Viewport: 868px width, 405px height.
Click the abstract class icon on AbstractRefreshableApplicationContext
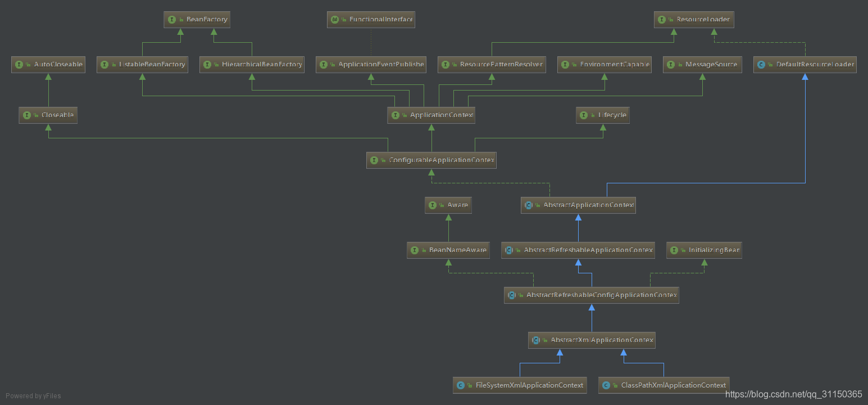point(509,250)
